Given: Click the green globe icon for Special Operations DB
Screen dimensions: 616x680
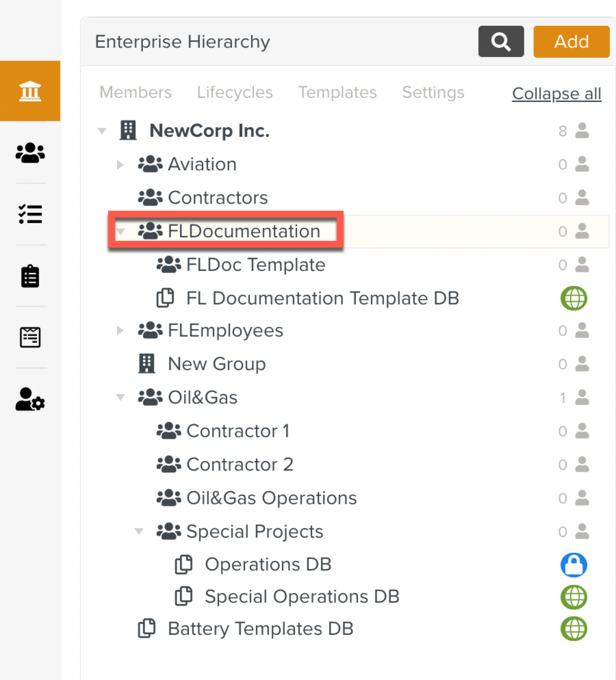Looking at the screenshot, I should click(574, 597).
